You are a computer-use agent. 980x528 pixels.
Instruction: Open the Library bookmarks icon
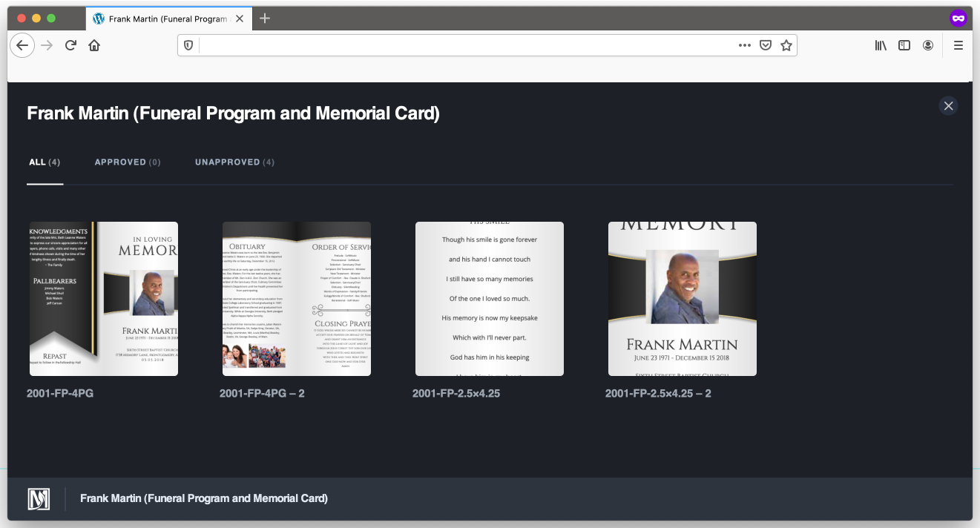pos(881,45)
